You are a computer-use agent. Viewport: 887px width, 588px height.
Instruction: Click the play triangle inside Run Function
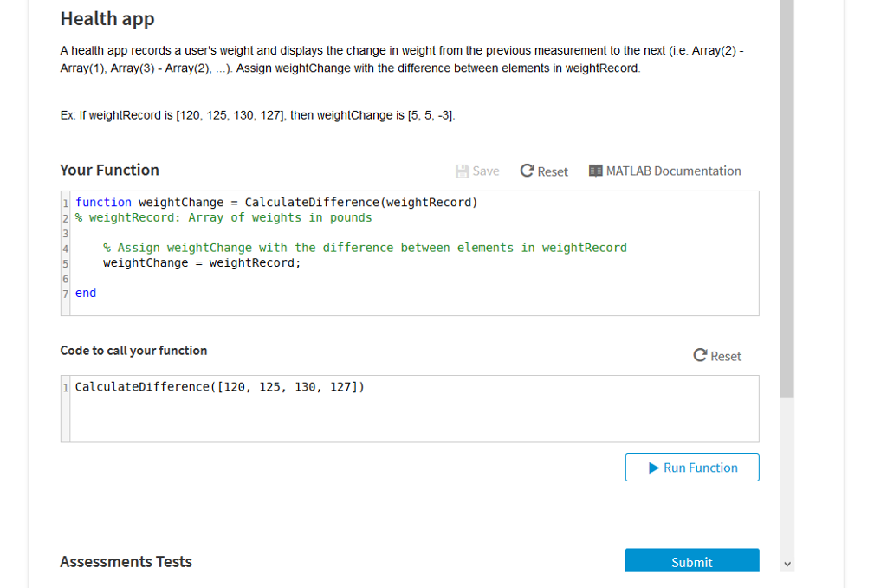click(654, 467)
